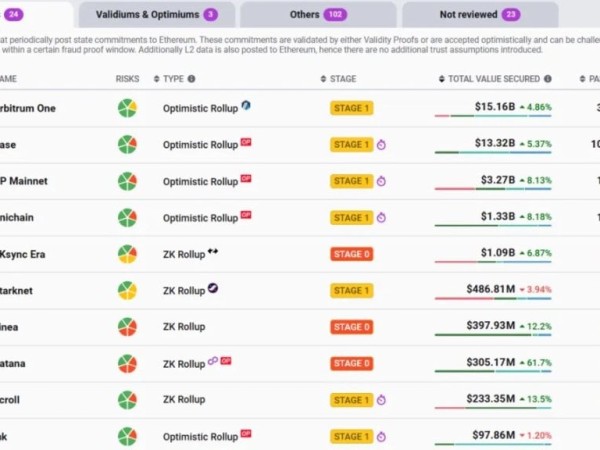
Task: Click the TVS breakdown bar under $486.81M
Action: coord(493,298)
